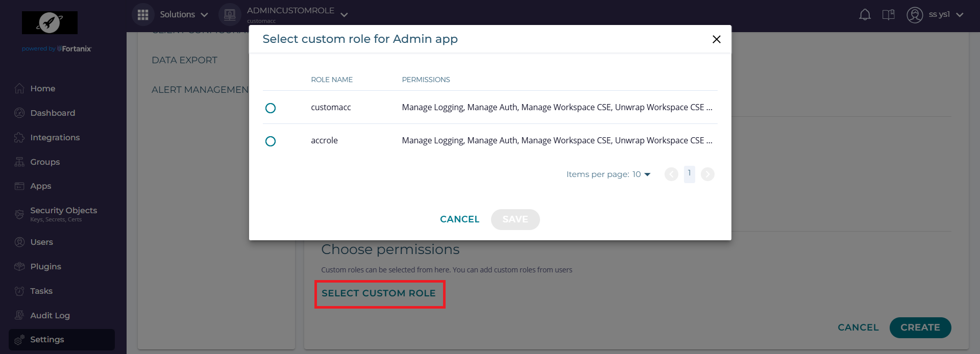Click the user profile avatar icon

point(914,15)
